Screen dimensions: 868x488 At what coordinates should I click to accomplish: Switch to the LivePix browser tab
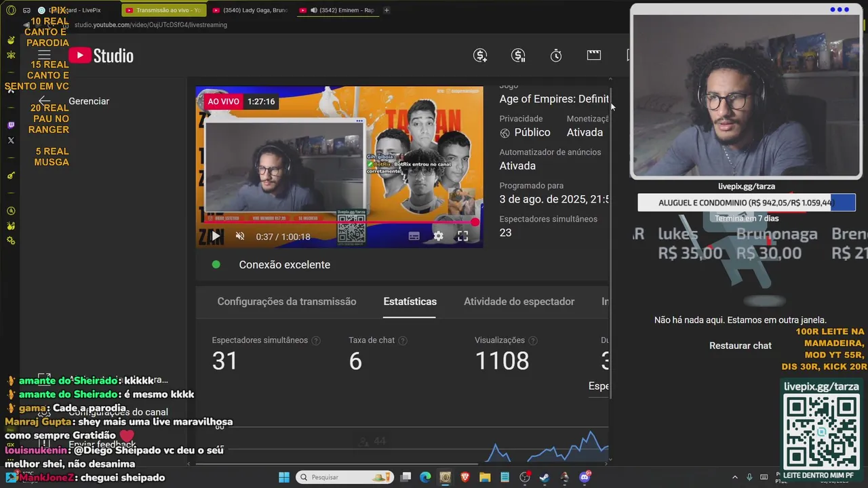pyautogui.click(x=75, y=10)
